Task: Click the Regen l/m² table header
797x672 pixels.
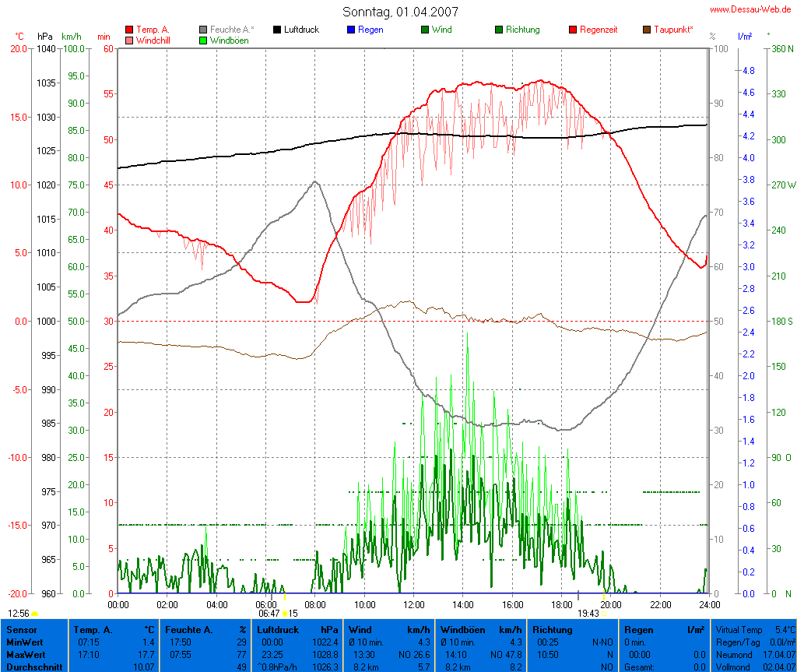Action: coord(665,629)
